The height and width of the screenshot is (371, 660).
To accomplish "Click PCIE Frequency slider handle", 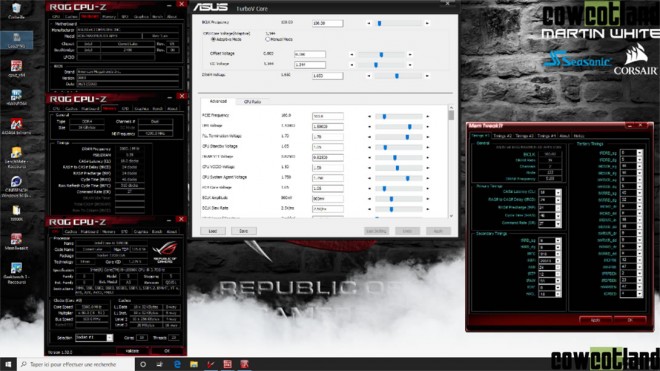I will click(384, 116).
